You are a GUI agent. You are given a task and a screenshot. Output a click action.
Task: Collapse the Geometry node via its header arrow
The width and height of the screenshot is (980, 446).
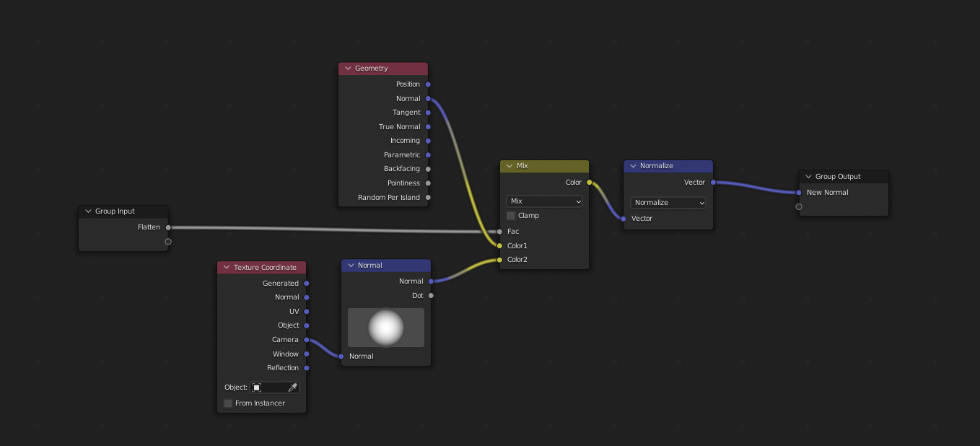348,69
